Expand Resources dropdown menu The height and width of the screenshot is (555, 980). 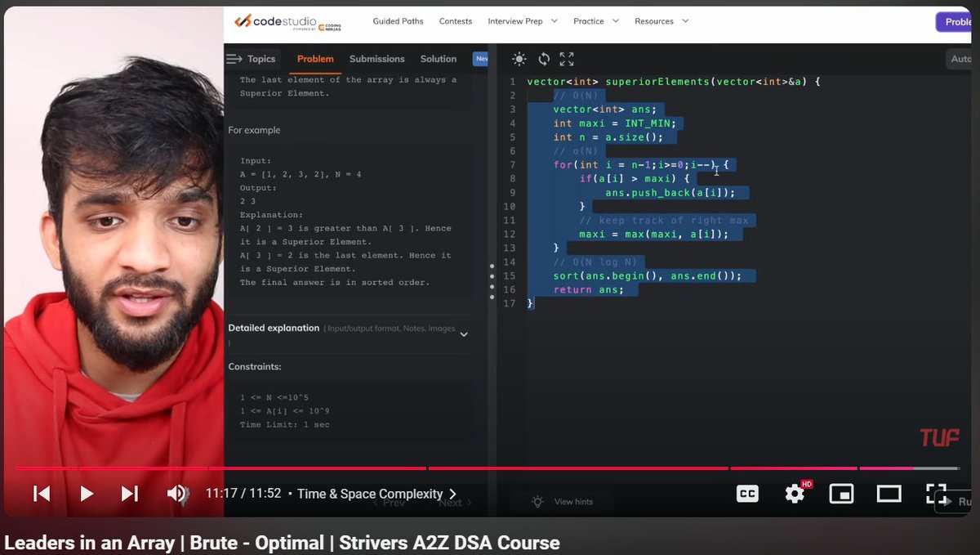[x=661, y=21]
